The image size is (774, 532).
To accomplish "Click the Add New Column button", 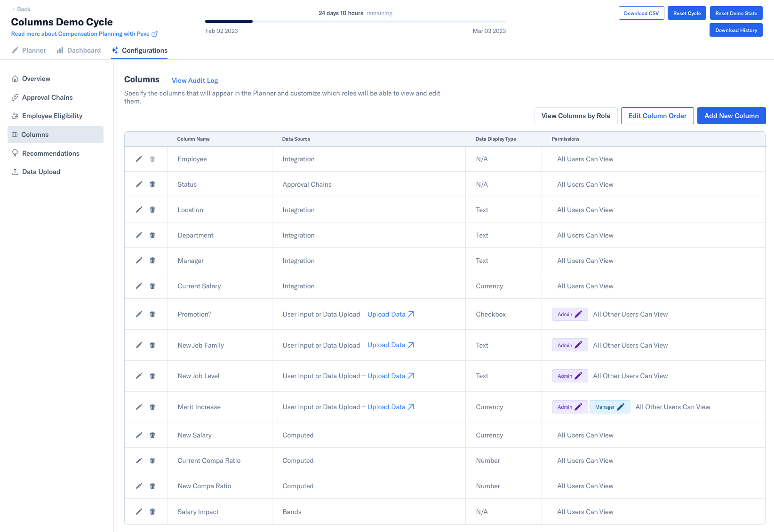I will [731, 115].
